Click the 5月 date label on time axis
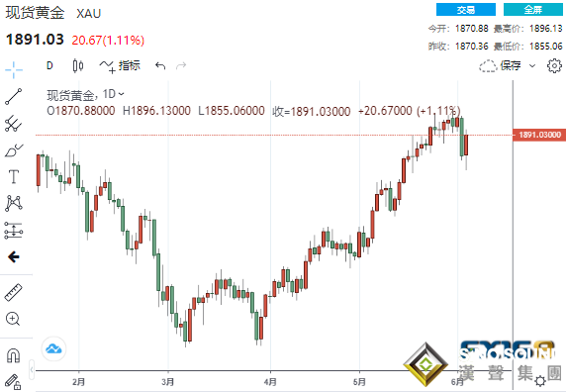This screenshot has height=392, width=566. click(x=359, y=382)
